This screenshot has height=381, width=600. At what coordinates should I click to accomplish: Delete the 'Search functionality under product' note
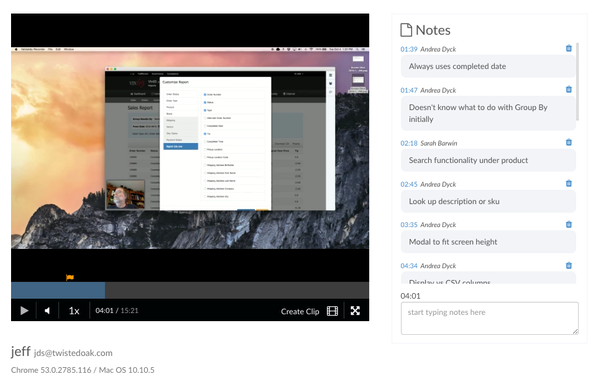[569, 142]
